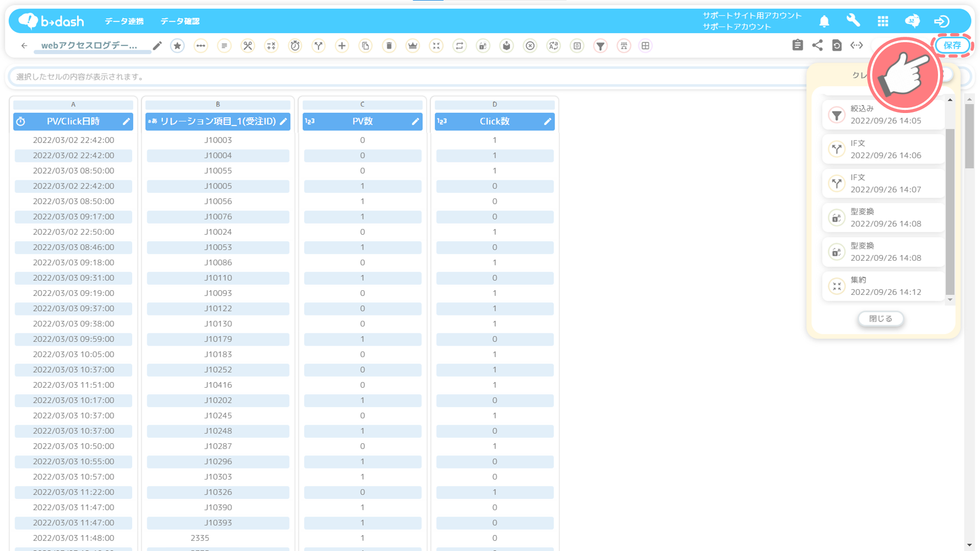Image resolution: width=980 pixels, height=551 pixels.
Task: Click the trash delete toolbar icon
Action: pos(389,46)
